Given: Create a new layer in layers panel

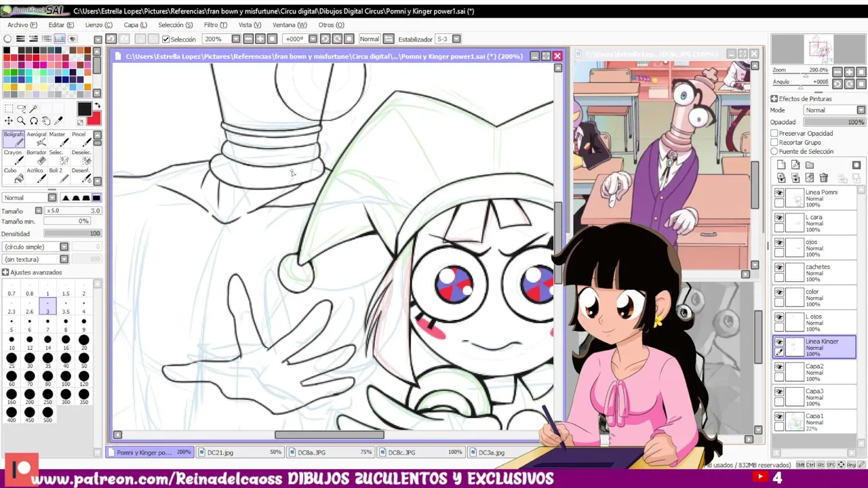Looking at the screenshot, I should [x=781, y=165].
